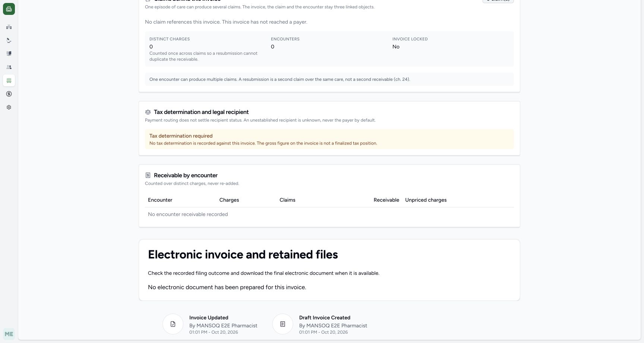Click the Invoice Locked value "No"
Screen dimensions: 644x343
(x=396, y=47)
